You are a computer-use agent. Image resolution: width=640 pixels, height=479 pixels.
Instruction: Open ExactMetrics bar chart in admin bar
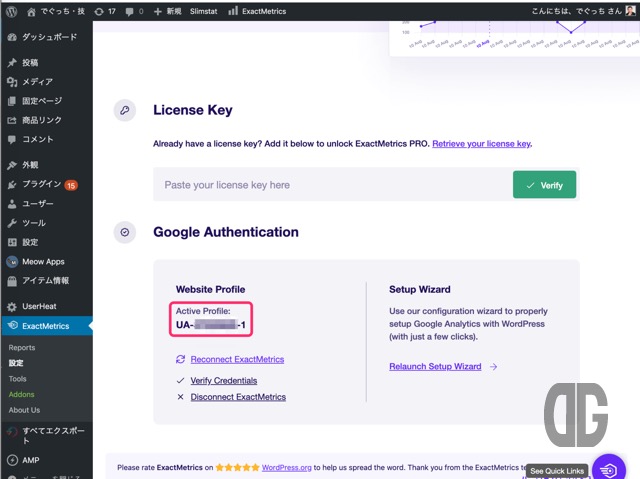pyautogui.click(x=257, y=11)
